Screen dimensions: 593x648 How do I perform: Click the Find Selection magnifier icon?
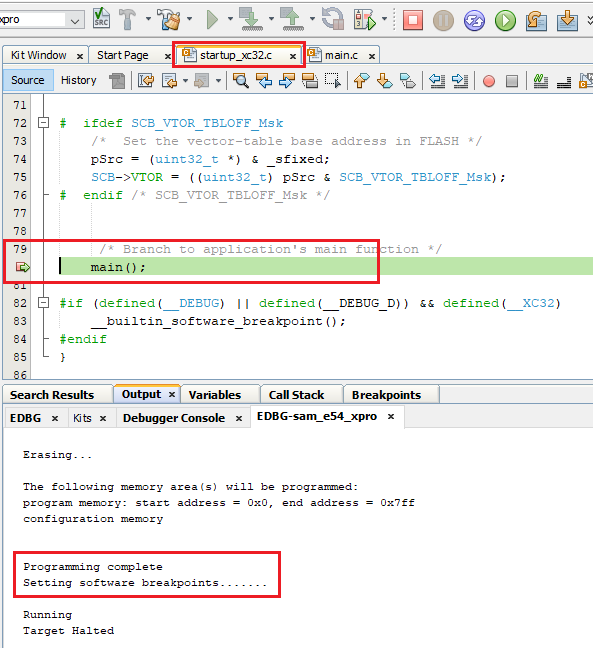pyautogui.click(x=241, y=80)
